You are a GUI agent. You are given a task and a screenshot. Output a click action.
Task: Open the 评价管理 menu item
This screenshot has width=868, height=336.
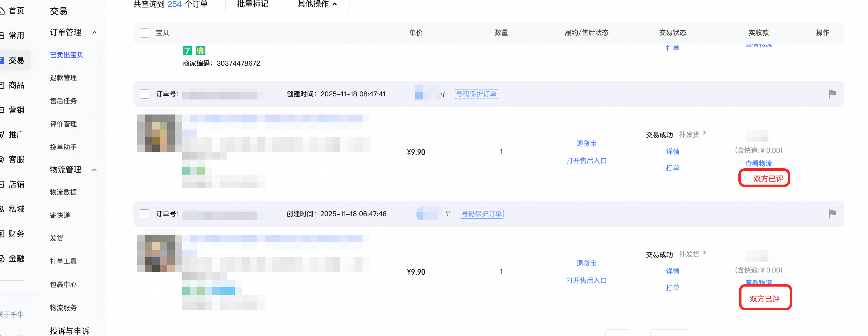pyautogui.click(x=63, y=124)
